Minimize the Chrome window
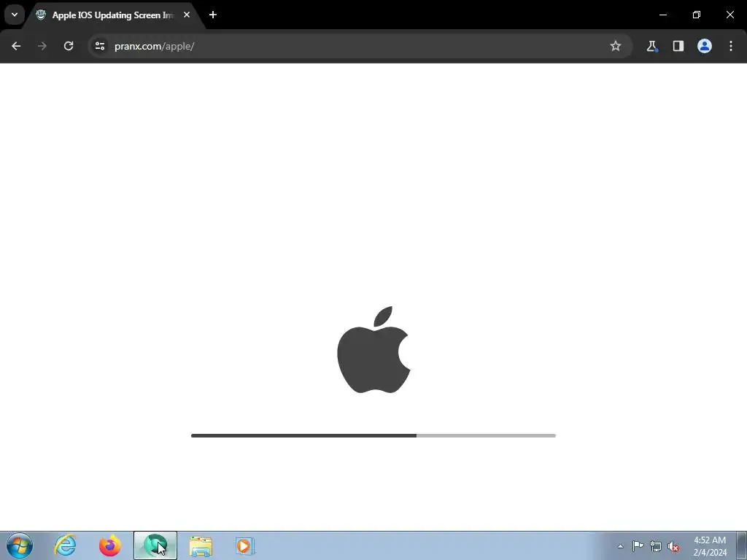Screen dimensions: 747x560 662,15
